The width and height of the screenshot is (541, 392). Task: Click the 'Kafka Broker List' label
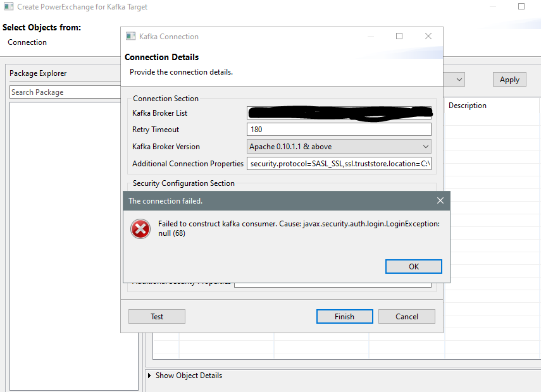[159, 113]
